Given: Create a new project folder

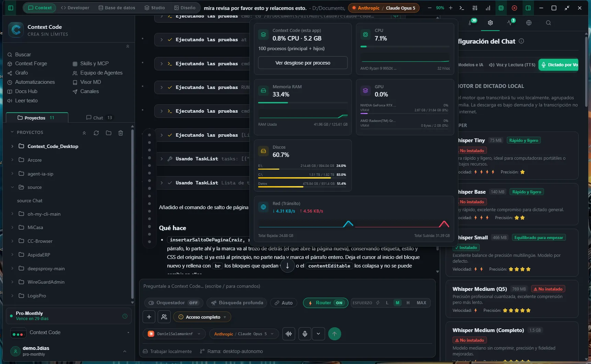Looking at the screenshot, I should click(109, 133).
